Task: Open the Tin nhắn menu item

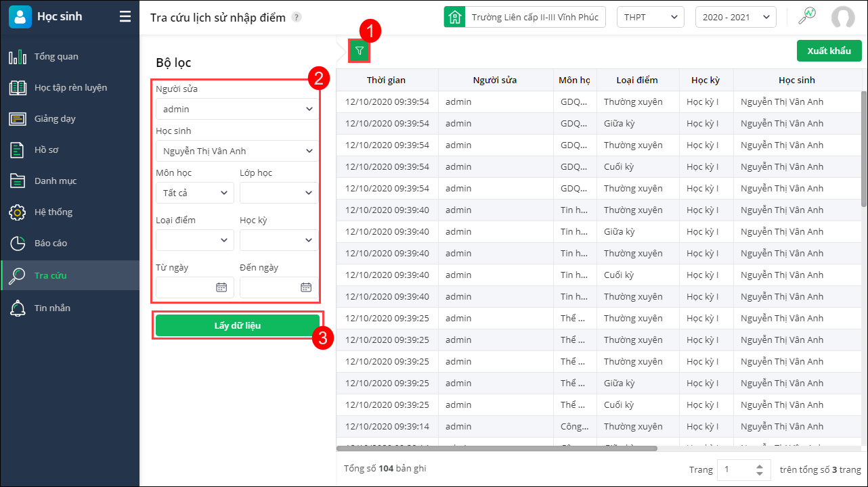Action: tap(70, 308)
